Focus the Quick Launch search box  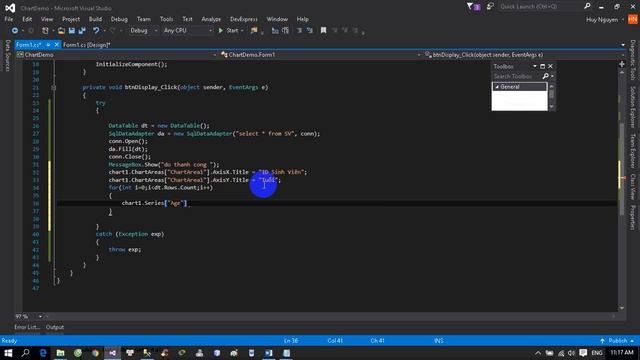coord(540,7)
